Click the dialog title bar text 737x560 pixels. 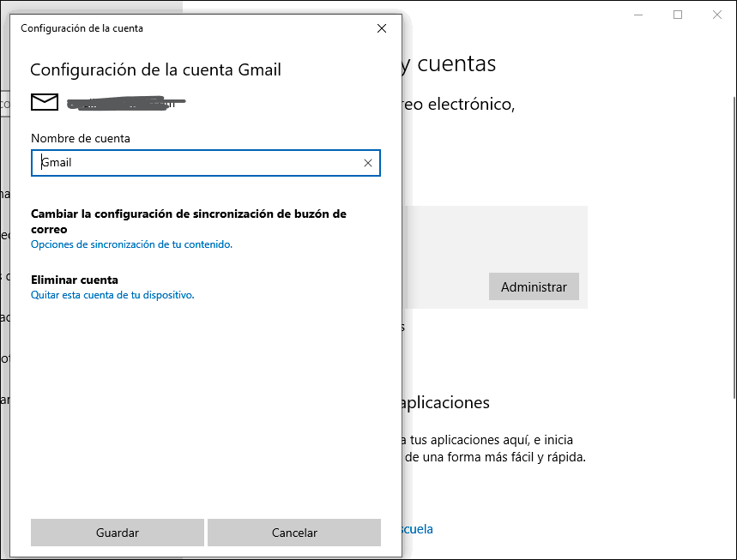82,28
